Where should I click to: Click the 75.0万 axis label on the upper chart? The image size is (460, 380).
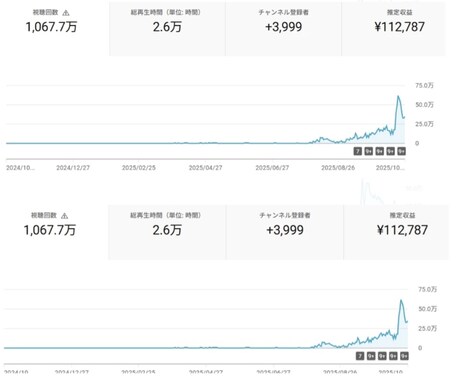click(424, 86)
